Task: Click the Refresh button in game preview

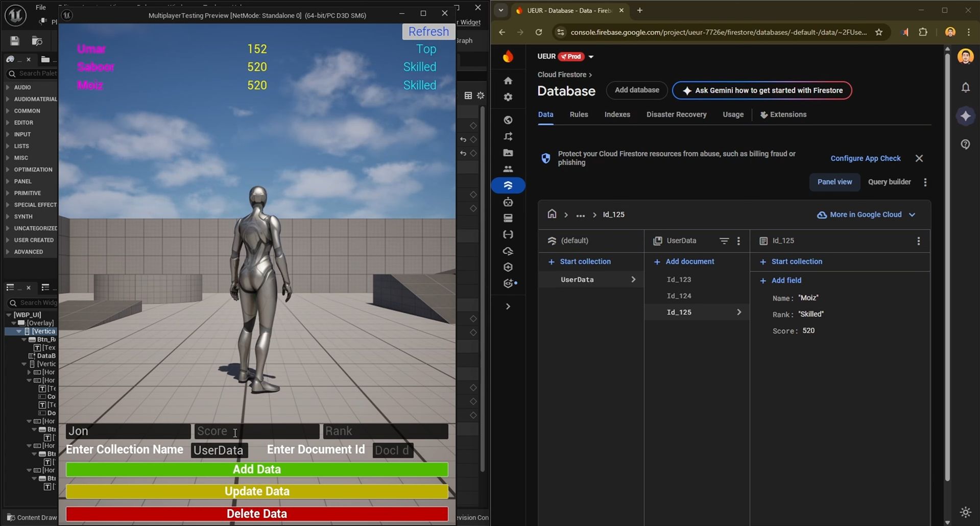Action: [428, 32]
